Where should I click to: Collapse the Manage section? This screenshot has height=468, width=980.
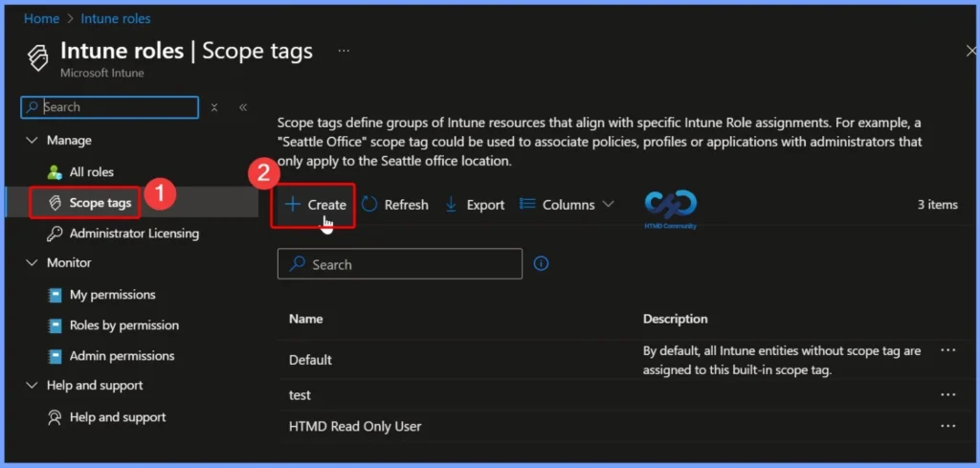click(x=32, y=141)
